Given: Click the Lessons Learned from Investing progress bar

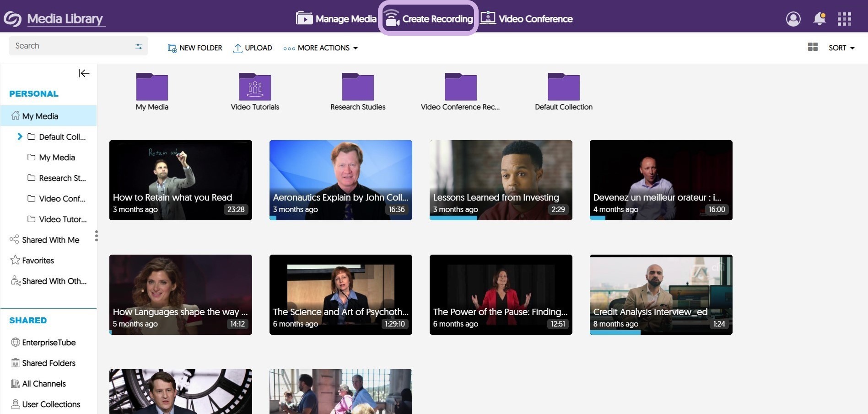Looking at the screenshot, I should (453, 218).
